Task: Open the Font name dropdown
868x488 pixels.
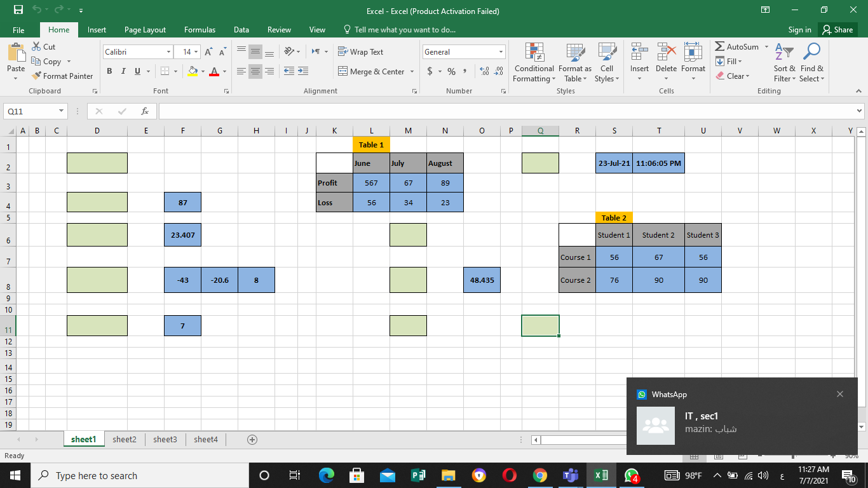Action: coord(168,51)
